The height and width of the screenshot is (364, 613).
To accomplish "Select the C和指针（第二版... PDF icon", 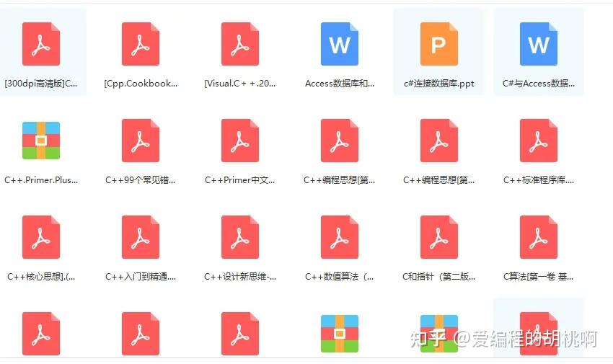I will pyautogui.click(x=439, y=237).
